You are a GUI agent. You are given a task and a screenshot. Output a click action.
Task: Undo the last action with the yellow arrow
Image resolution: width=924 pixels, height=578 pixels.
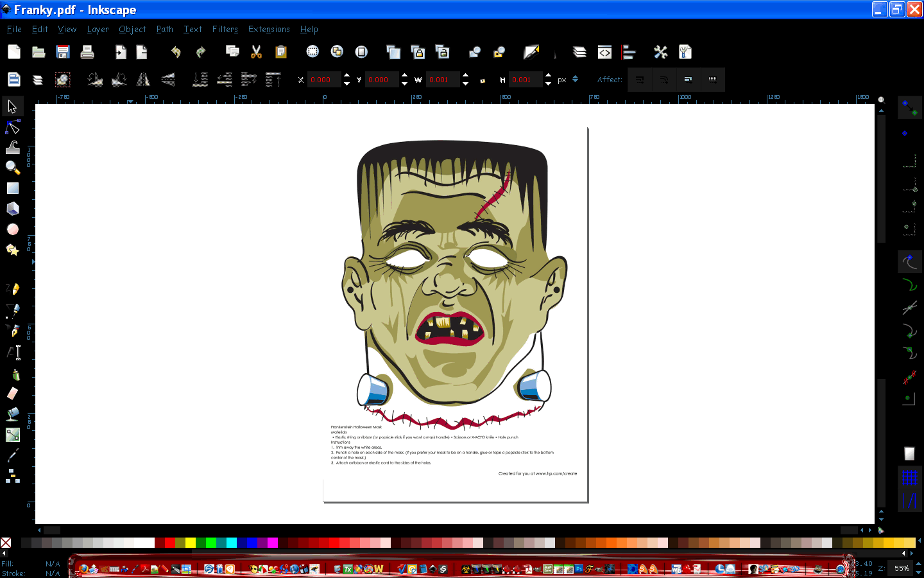[176, 52]
